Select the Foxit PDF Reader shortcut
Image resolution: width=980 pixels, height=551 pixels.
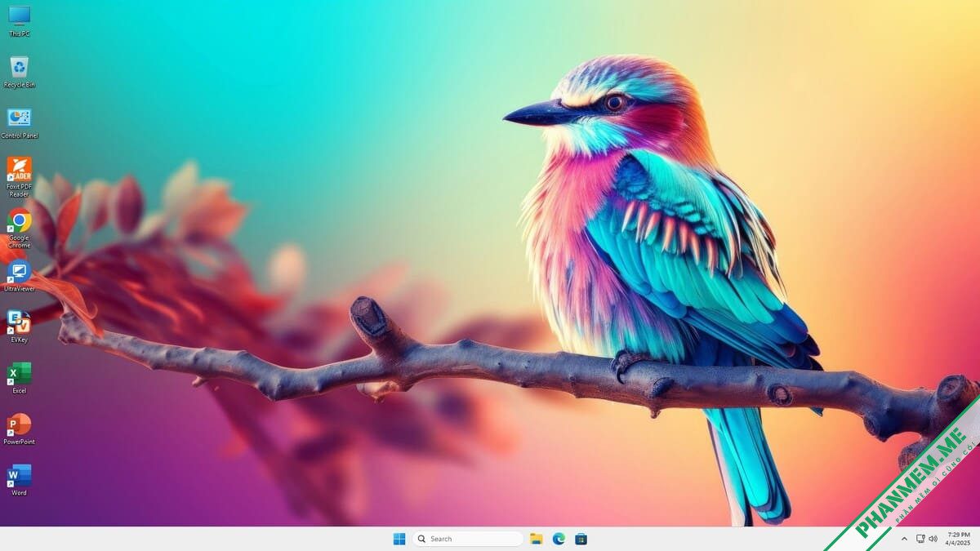point(19,177)
